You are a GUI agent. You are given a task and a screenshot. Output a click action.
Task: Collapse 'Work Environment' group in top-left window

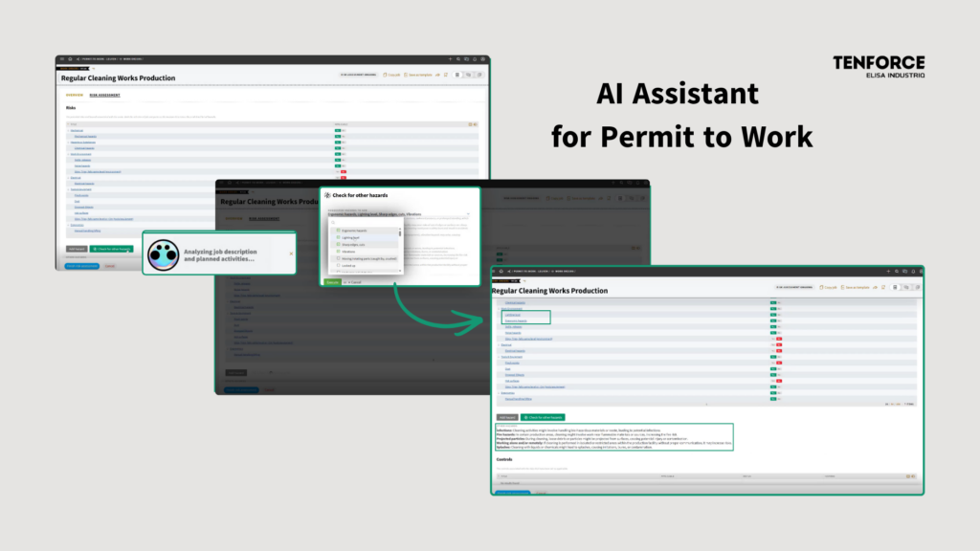click(x=68, y=154)
